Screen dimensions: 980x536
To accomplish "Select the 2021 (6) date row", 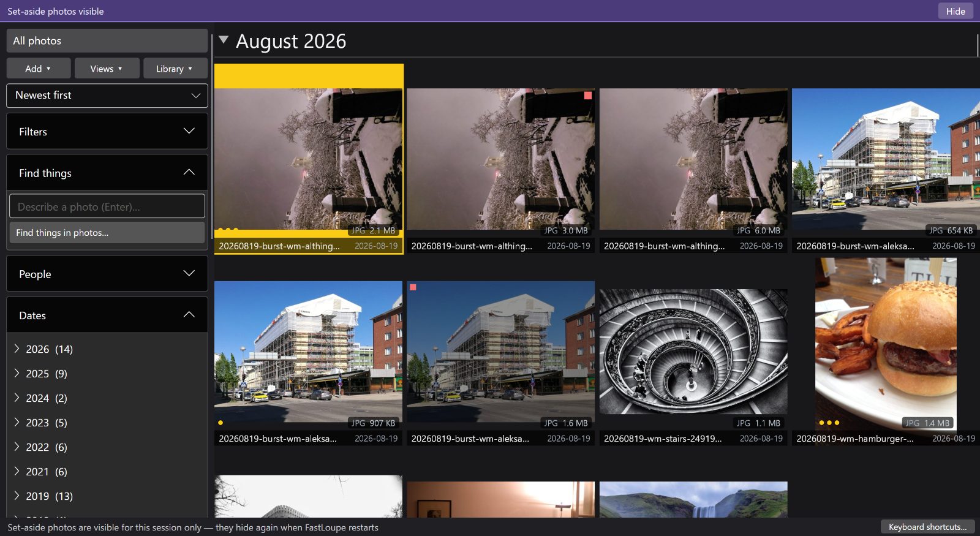I will click(x=107, y=472).
